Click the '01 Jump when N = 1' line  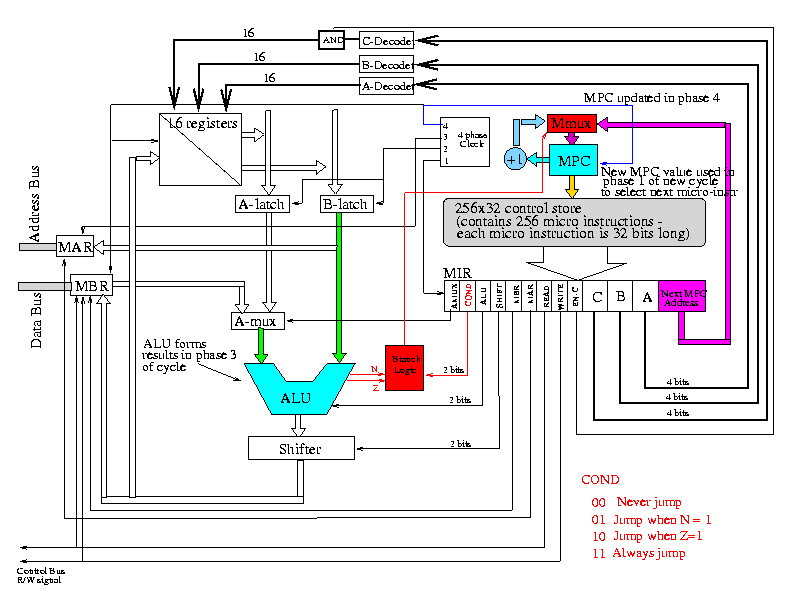[652, 520]
